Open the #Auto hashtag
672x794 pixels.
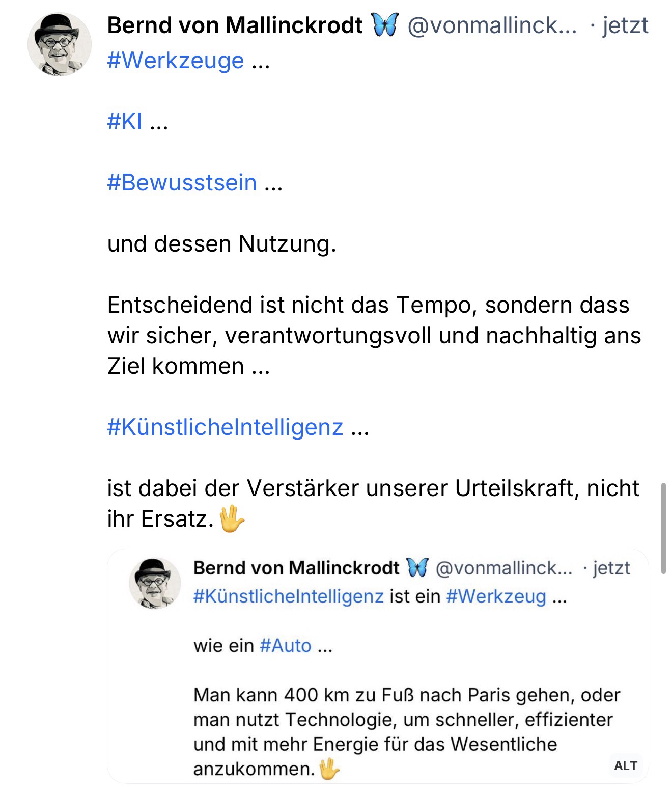click(x=285, y=645)
